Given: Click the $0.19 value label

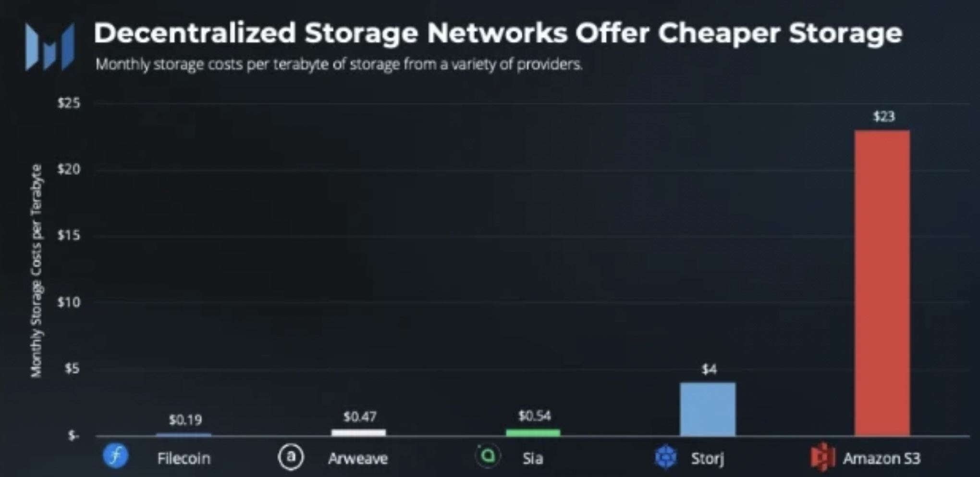Looking at the screenshot, I should tap(185, 420).
